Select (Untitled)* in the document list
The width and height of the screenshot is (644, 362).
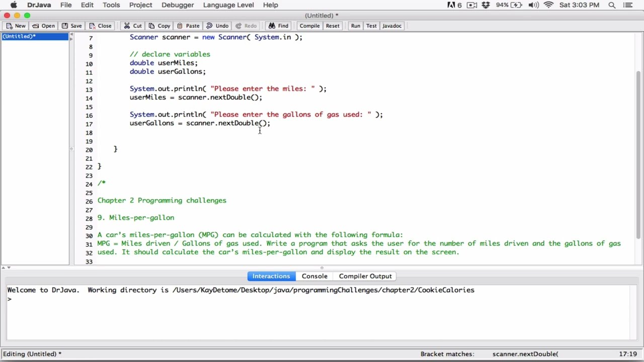coord(35,36)
